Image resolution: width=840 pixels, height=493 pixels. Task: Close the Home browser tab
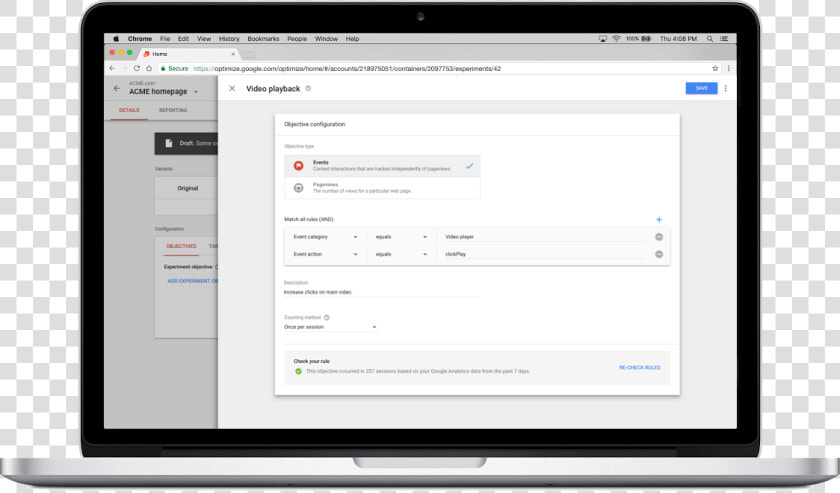pyautogui.click(x=233, y=54)
